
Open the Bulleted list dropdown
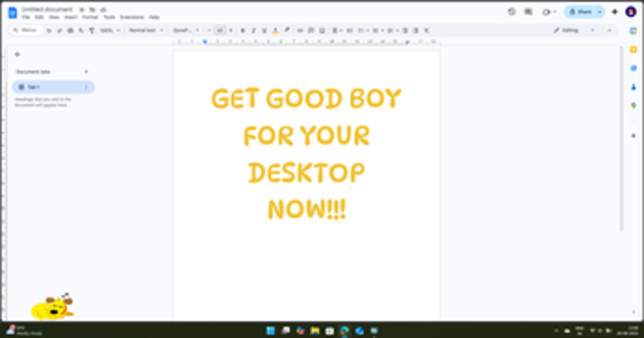tap(378, 31)
